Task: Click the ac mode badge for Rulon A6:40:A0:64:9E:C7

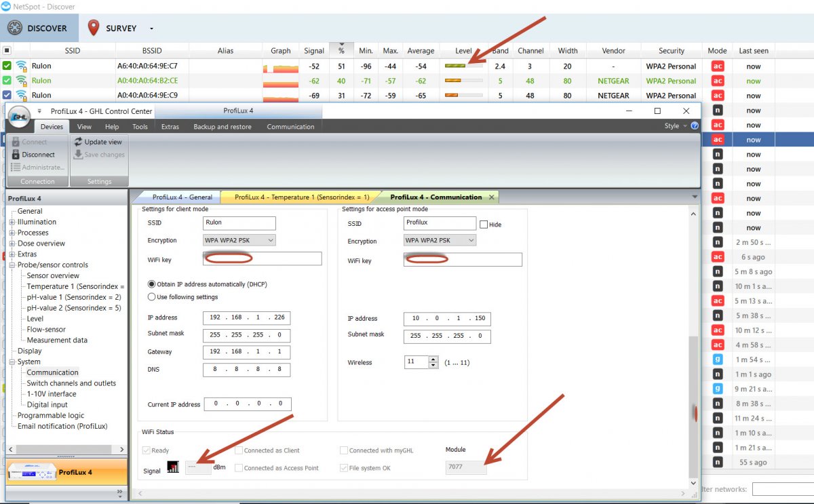Action: tap(718, 66)
